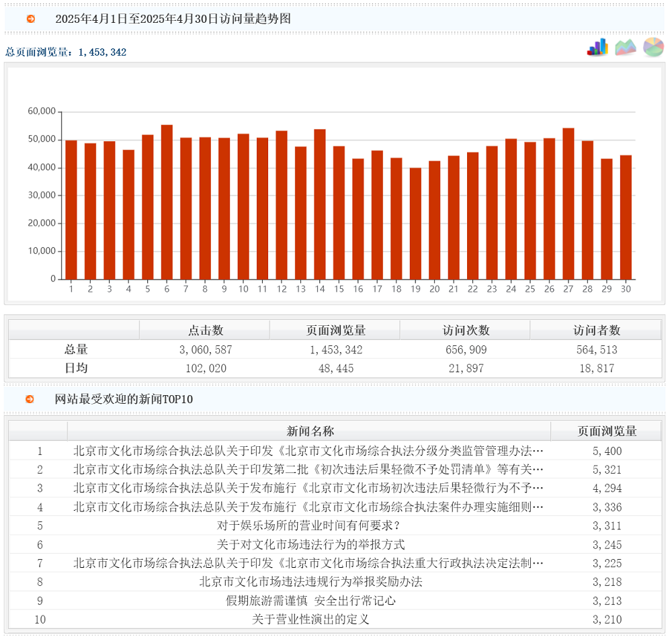This screenshot has height=637, width=672.
Task: Click the 网站最受欢迎的新闻TOP10 title
Action: [x=124, y=399]
